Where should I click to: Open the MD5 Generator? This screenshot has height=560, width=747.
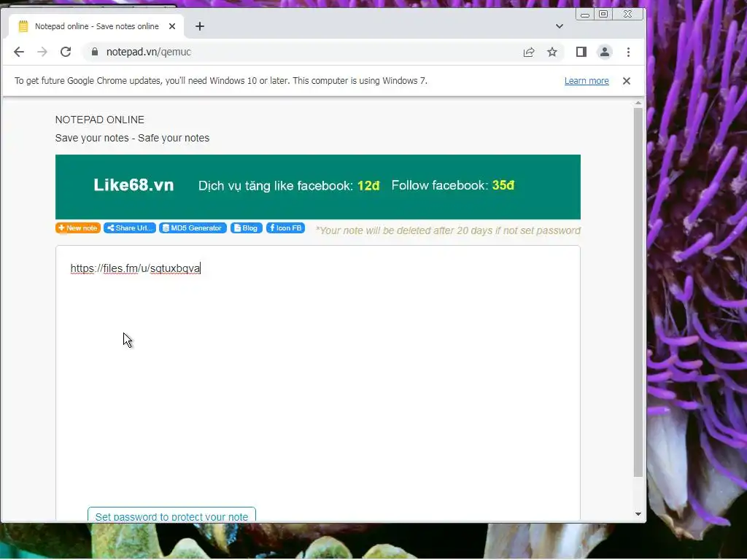pyautogui.click(x=193, y=228)
